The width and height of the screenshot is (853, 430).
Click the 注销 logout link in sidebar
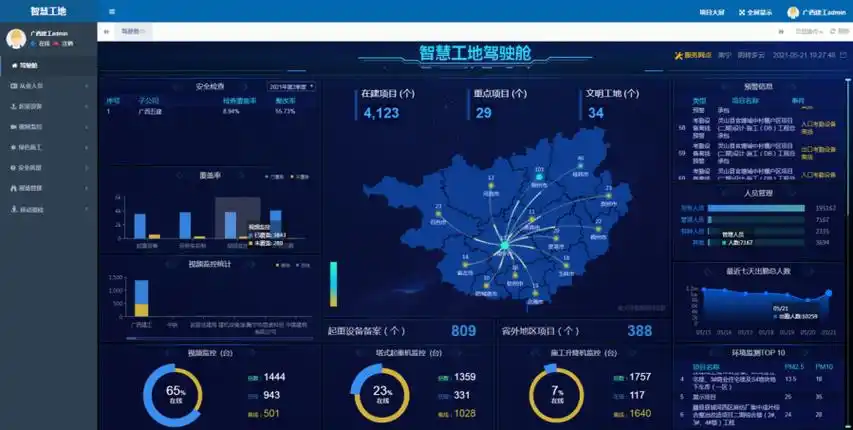coord(64,44)
